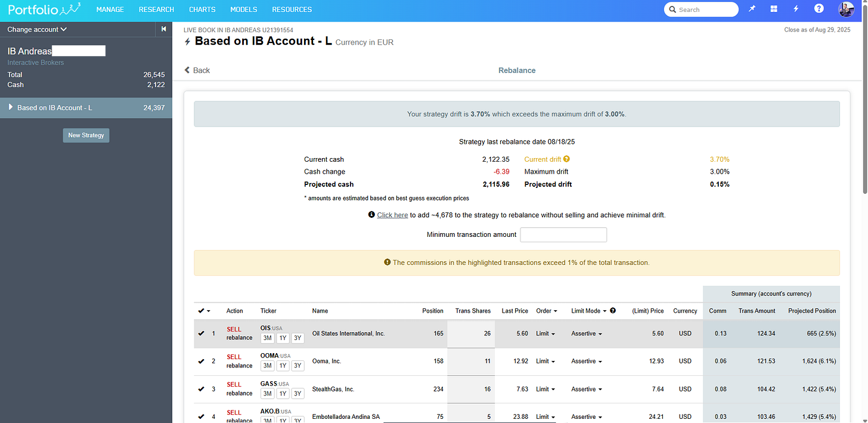Show the 1Y chart for GASS
Screen dimensions: 868x423
(283, 394)
